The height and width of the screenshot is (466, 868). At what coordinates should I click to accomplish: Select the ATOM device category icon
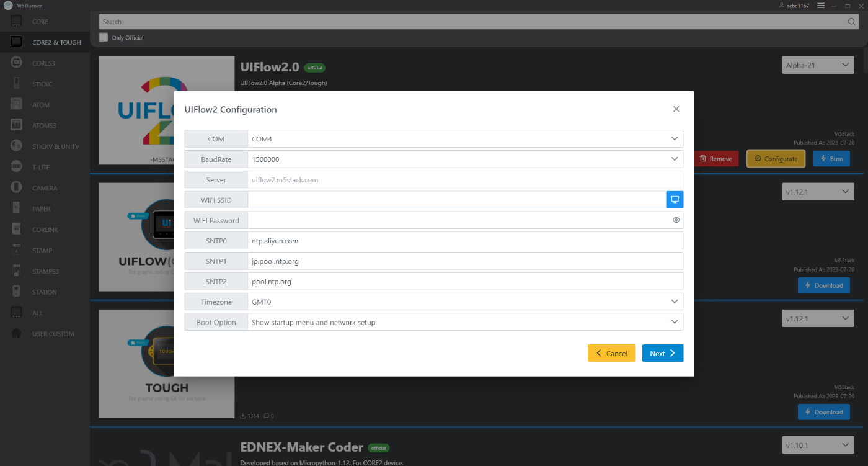15,104
